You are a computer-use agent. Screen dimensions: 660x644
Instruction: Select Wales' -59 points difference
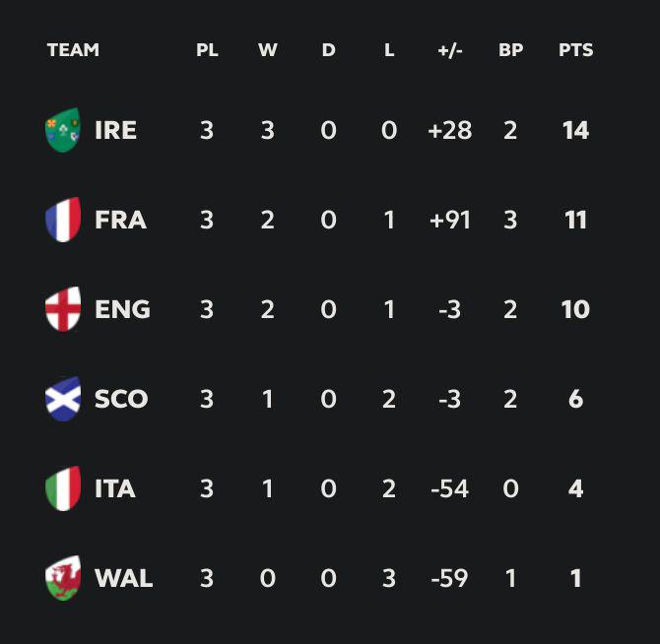tap(449, 578)
